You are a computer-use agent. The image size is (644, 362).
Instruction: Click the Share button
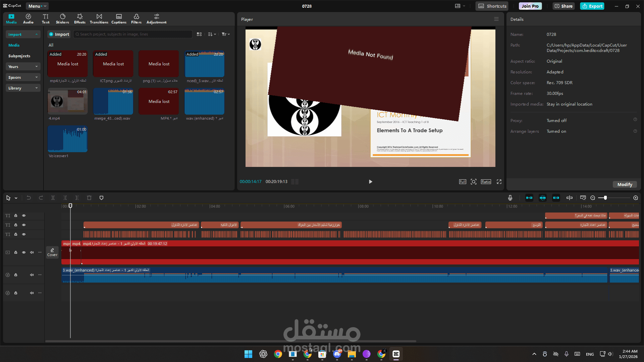point(563,6)
